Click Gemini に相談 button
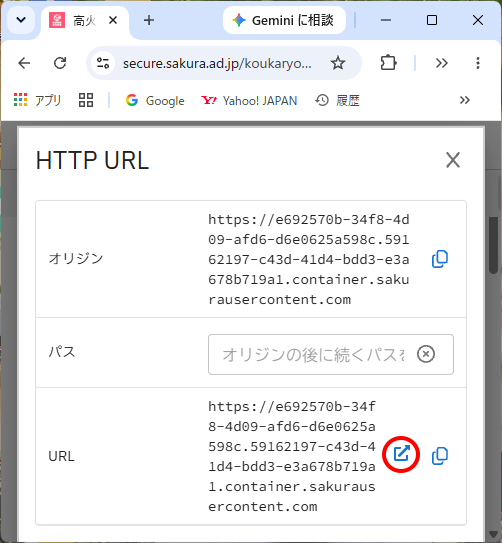This screenshot has height=543, width=502. coord(284,20)
